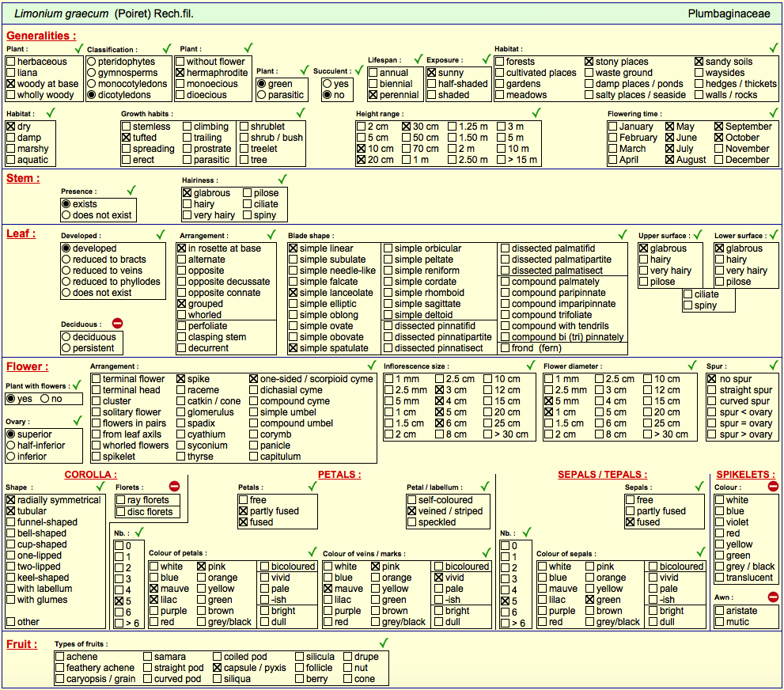Uncheck one-sided / scorpioid cyme
Image resolution: width=784 pixels, height=690 pixels.
[253, 379]
